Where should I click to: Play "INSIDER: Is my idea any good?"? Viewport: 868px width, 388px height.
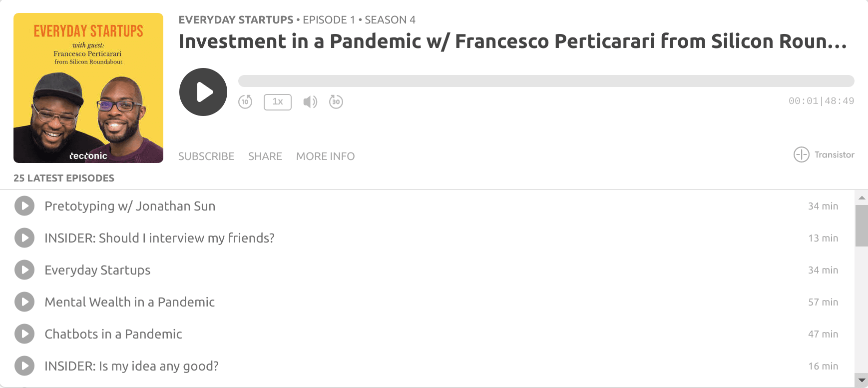pos(24,365)
